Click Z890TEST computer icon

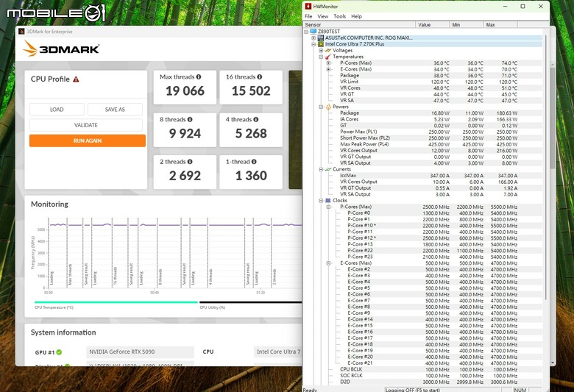tap(313, 32)
